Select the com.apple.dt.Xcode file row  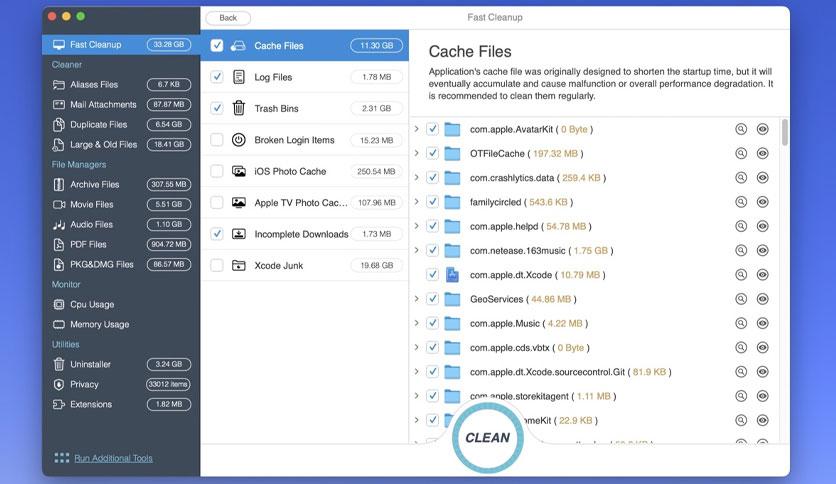pos(596,275)
